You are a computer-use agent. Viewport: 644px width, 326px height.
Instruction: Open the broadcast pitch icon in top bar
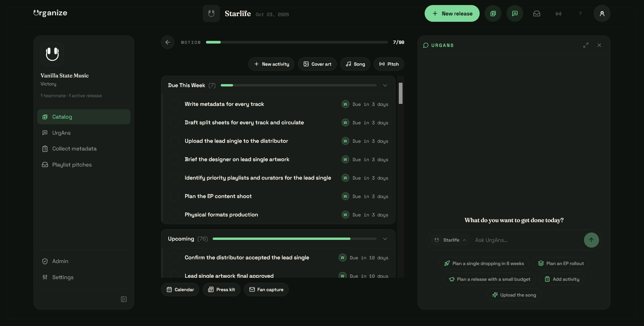[x=558, y=13]
